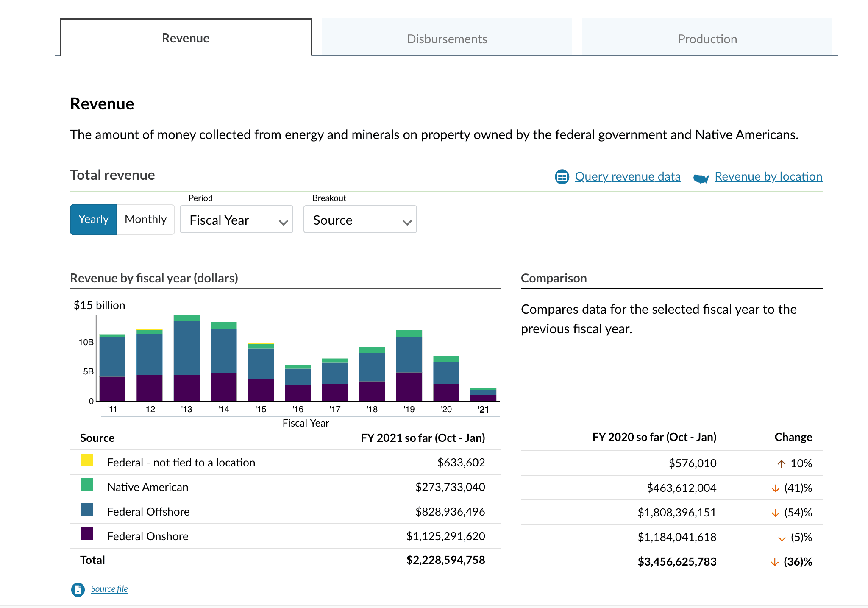
Task: Click the US map location icon
Action: point(701,178)
